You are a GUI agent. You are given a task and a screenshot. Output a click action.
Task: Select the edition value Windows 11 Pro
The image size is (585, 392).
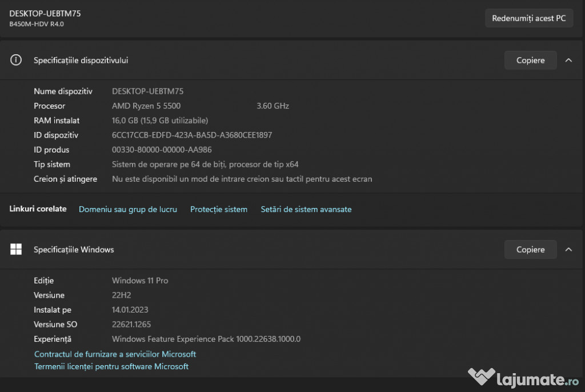pyautogui.click(x=140, y=281)
